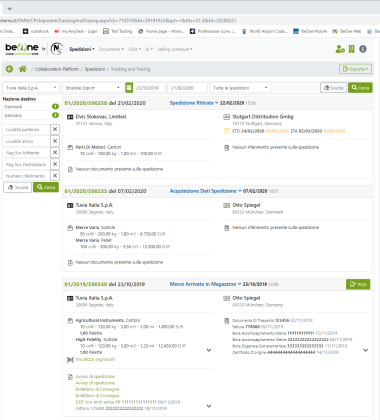
Task: Click the Località partenza input field
Action: point(26,129)
